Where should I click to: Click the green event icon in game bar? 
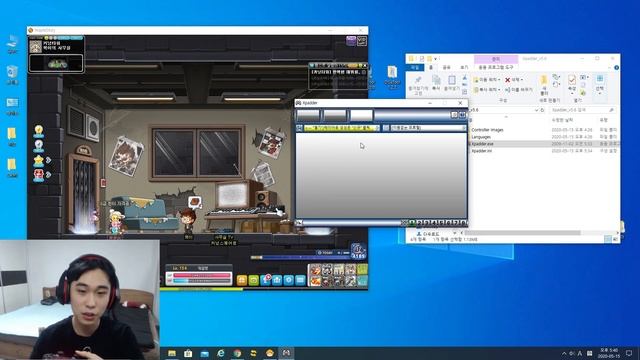(x=253, y=280)
